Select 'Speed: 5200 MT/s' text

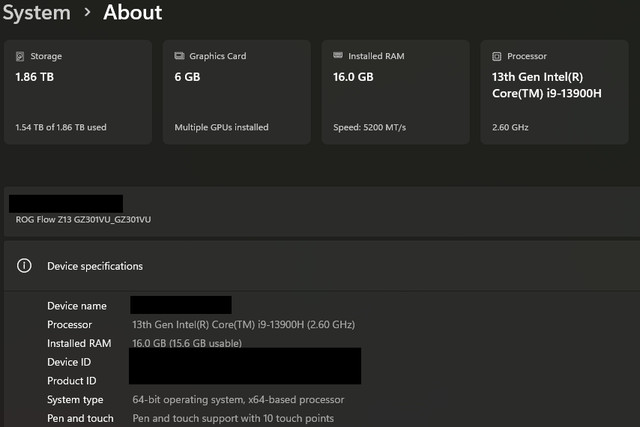[x=370, y=127]
